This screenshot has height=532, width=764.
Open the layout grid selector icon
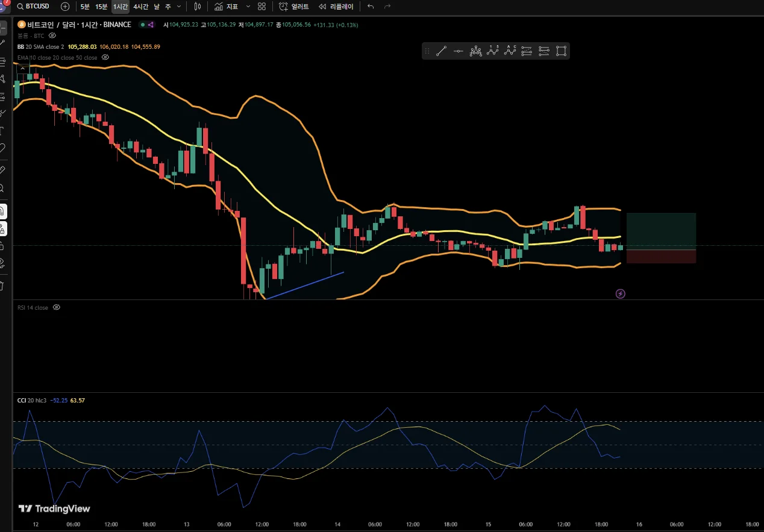pos(261,7)
